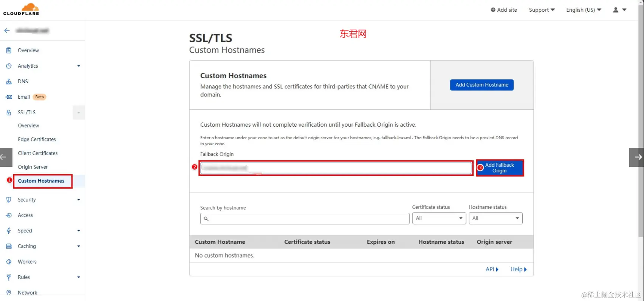The image size is (644, 301).
Task: Open the Network sidebar item
Action: tap(28, 293)
